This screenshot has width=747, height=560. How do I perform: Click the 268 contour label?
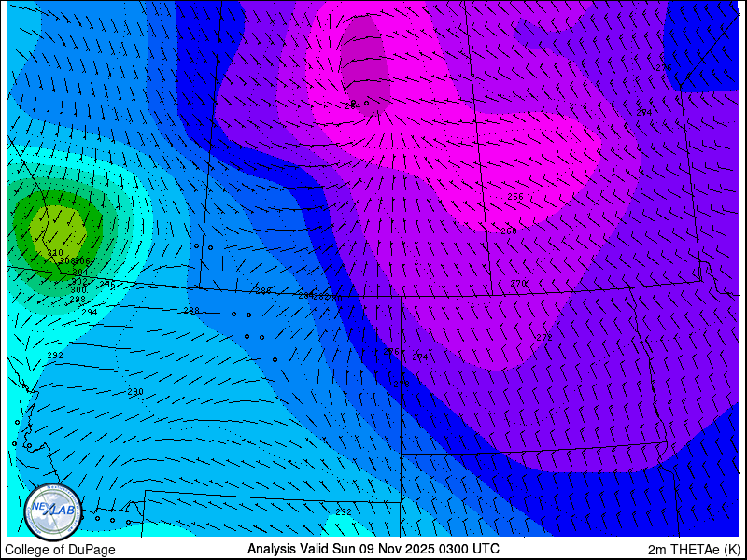[x=509, y=231]
